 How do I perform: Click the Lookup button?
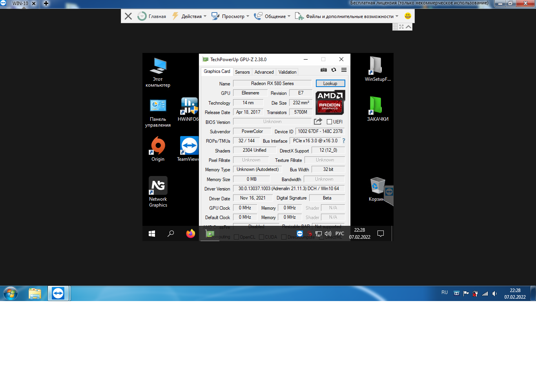(330, 83)
